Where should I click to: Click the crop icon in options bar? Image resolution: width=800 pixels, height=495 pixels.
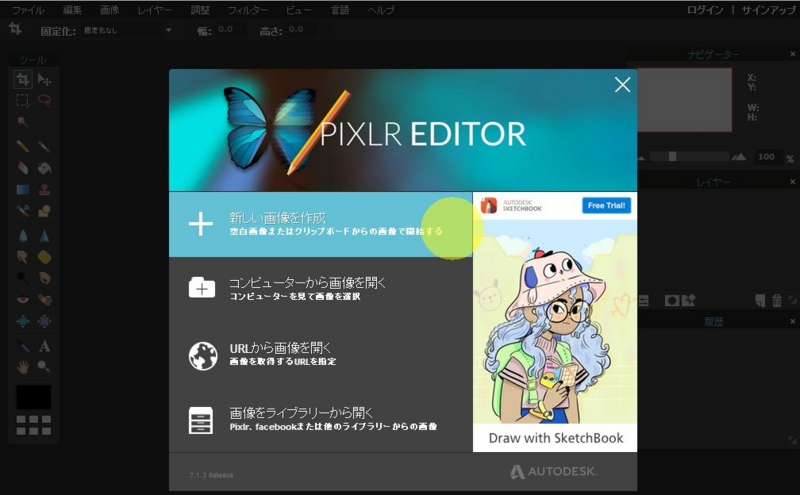15,29
